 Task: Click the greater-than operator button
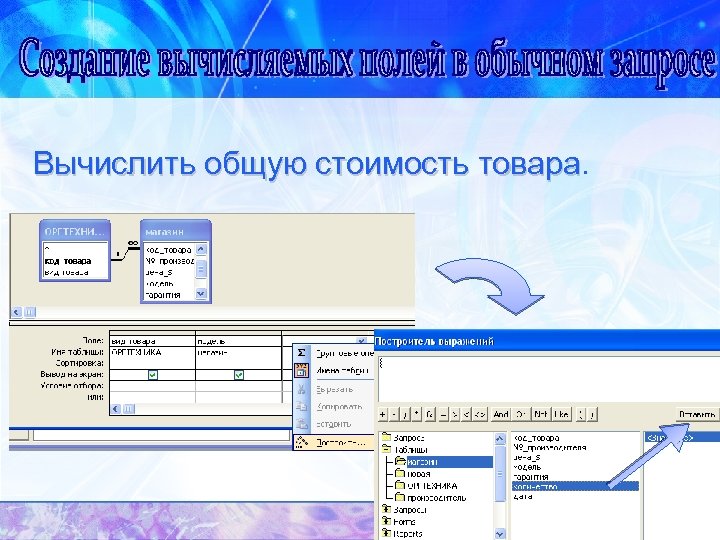(455, 415)
